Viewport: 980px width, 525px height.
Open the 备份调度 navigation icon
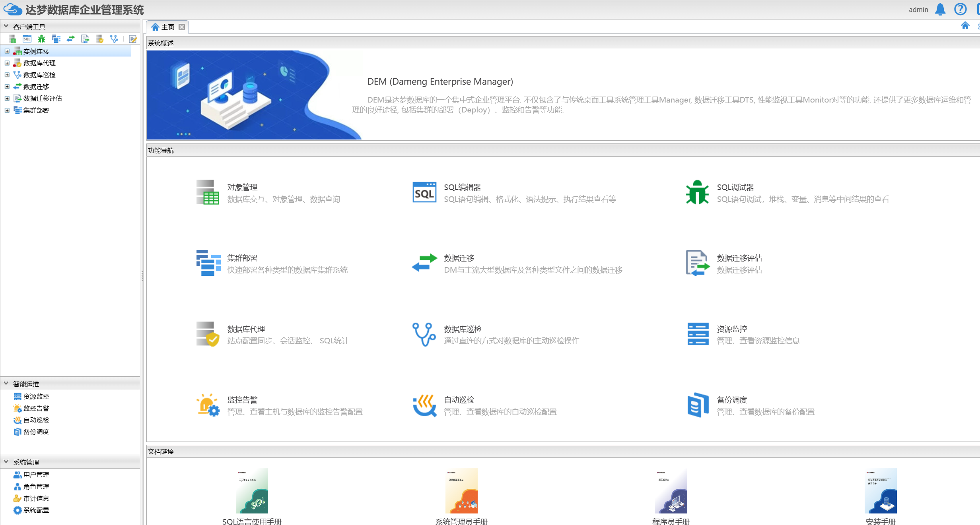[698, 405]
